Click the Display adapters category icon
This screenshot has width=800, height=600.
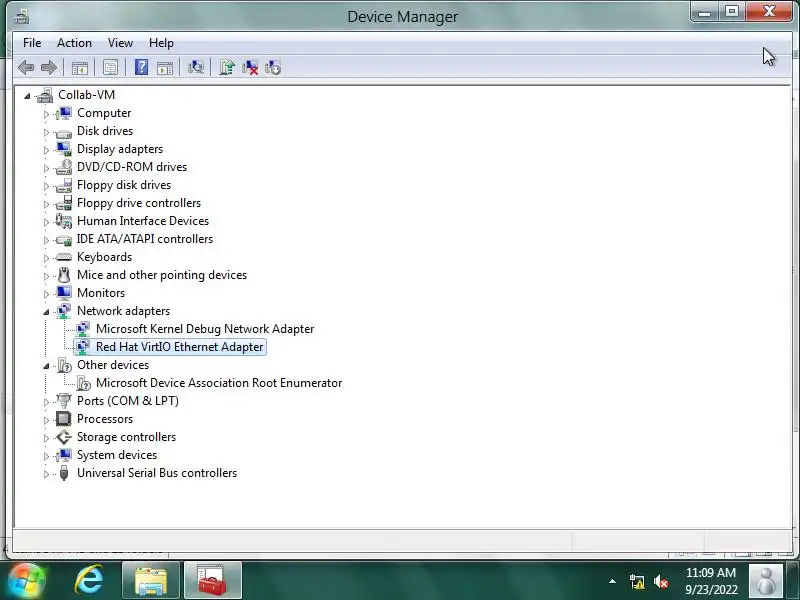(x=64, y=149)
